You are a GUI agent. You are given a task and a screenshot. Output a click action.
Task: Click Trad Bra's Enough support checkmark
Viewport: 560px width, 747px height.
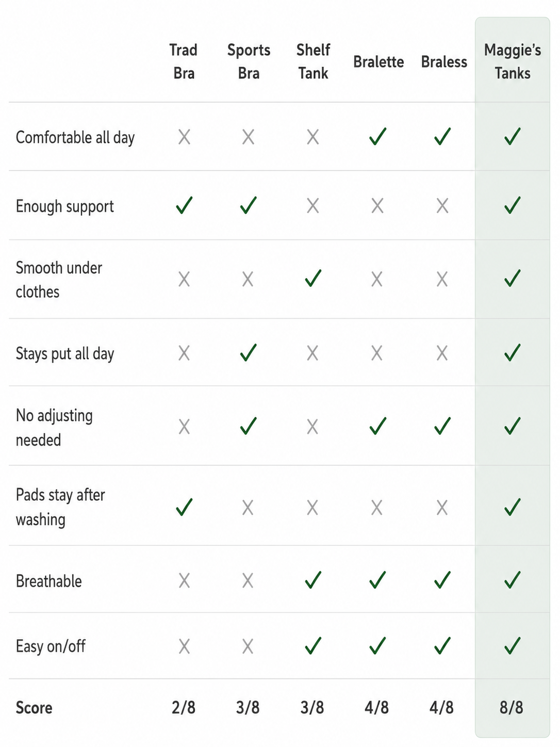[184, 205]
